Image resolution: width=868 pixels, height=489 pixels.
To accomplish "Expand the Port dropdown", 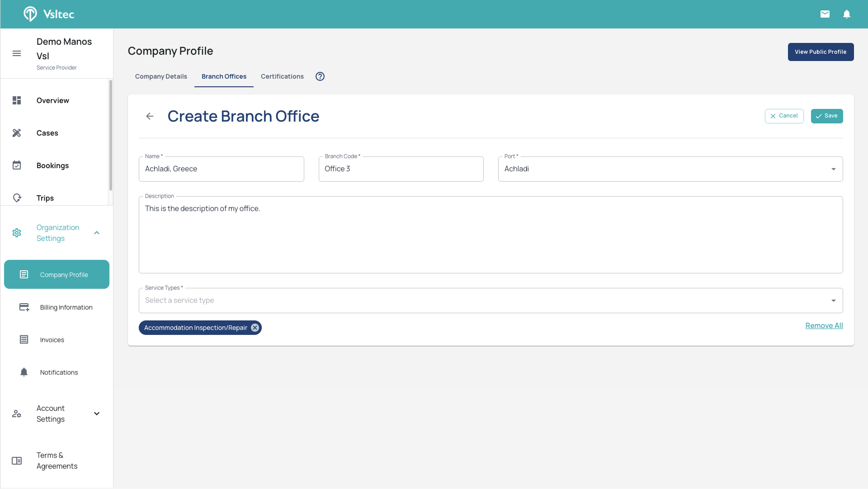I will click(x=833, y=169).
